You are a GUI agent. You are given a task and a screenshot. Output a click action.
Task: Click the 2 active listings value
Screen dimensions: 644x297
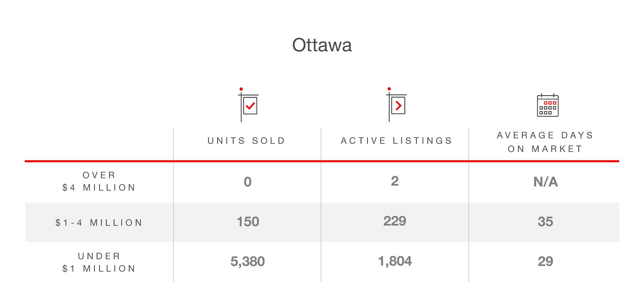395,181
